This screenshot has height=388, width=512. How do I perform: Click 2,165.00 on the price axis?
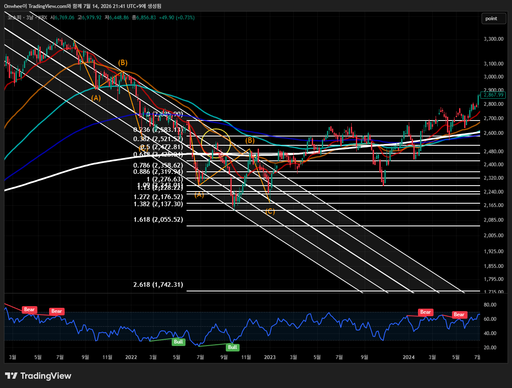[x=494, y=205]
